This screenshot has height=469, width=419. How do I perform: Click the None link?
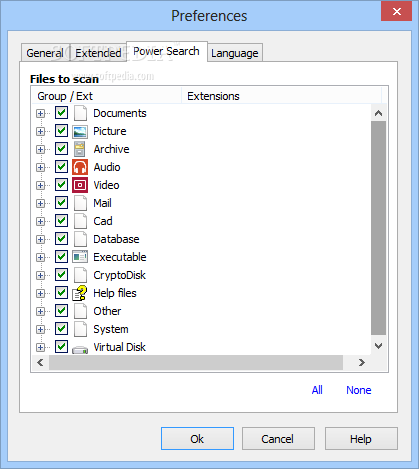(x=359, y=390)
